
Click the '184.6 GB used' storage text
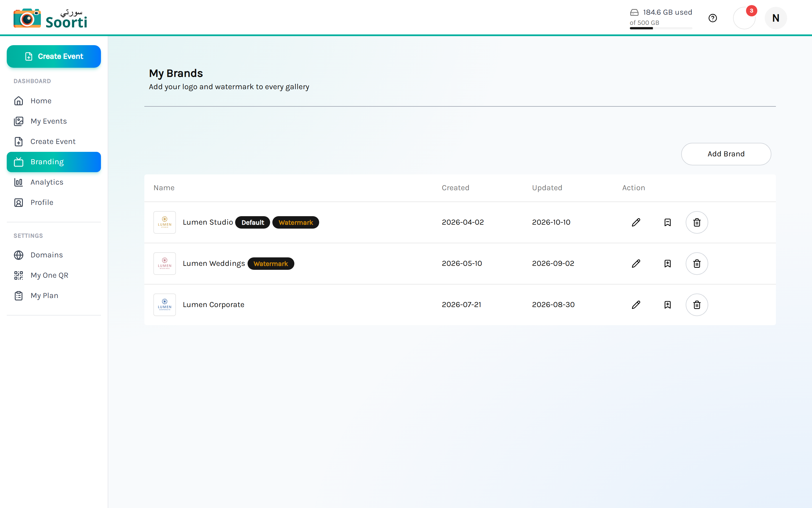click(x=668, y=12)
